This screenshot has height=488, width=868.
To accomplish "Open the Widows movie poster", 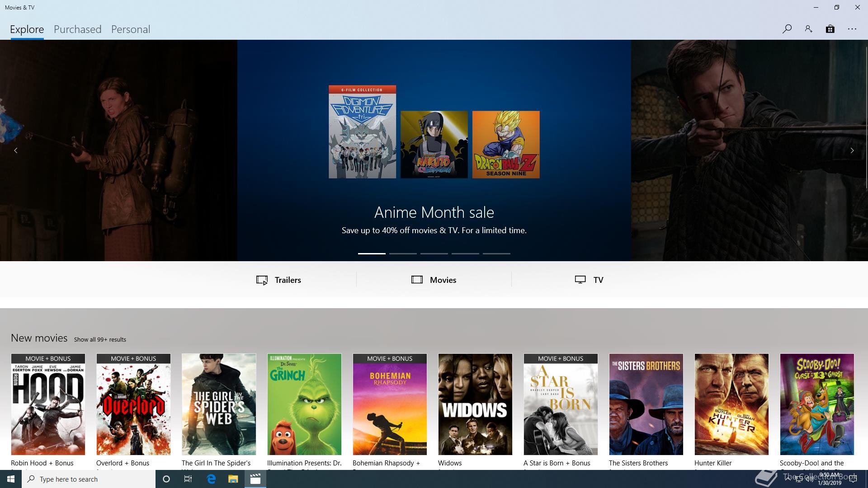I will [475, 404].
